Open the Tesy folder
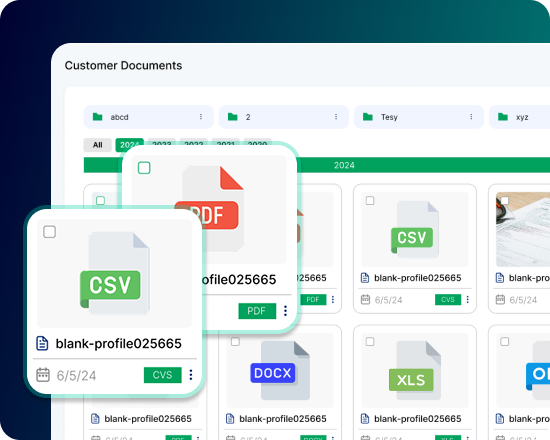The width and height of the screenshot is (550, 440). tap(419, 117)
